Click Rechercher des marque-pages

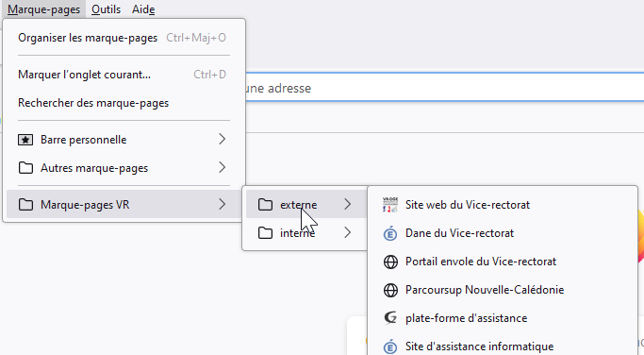tap(124, 103)
